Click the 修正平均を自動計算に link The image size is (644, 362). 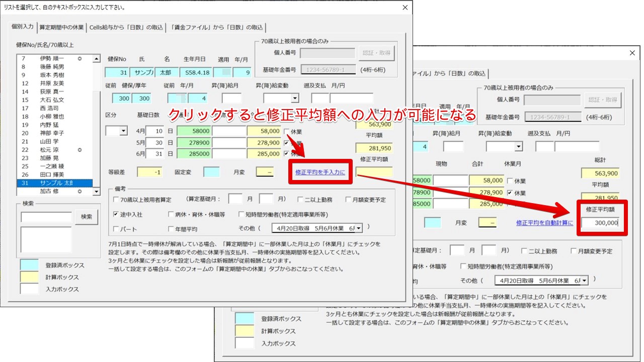544,223
